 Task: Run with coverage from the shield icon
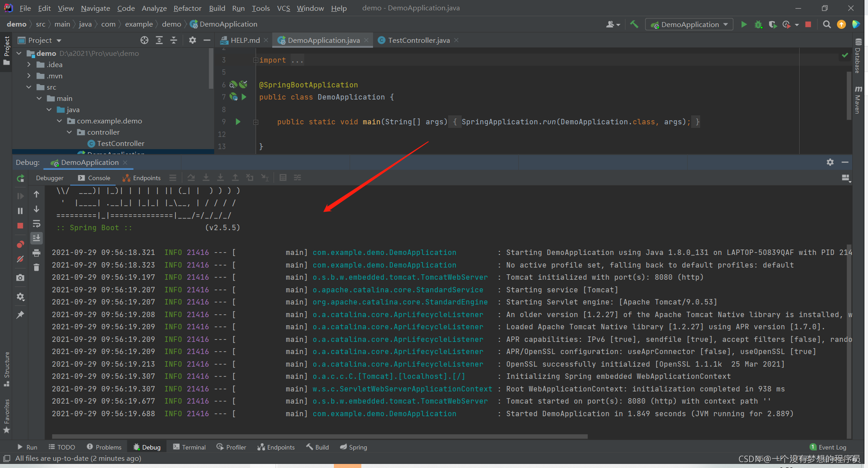click(x=773, y=24)
